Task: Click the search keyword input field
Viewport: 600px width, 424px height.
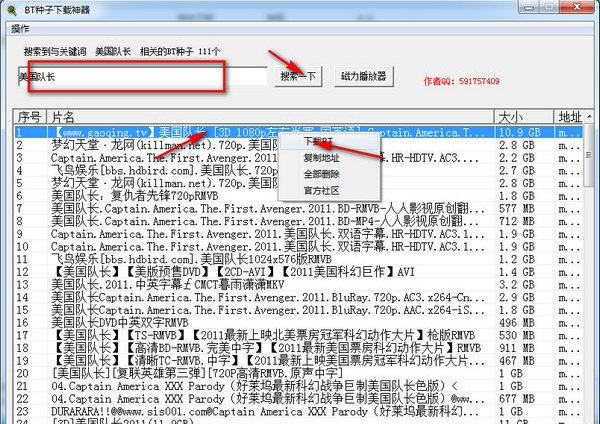Action: pyautogui.click(x=140, y=77)
